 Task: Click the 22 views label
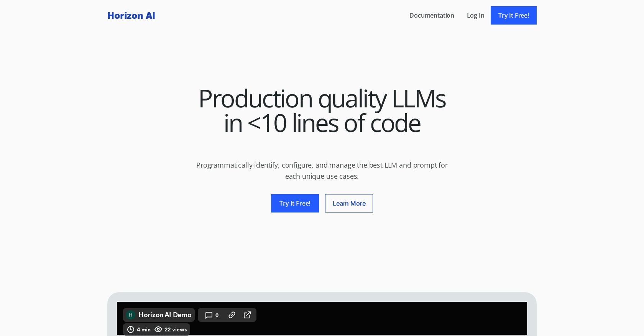[176, 329]
